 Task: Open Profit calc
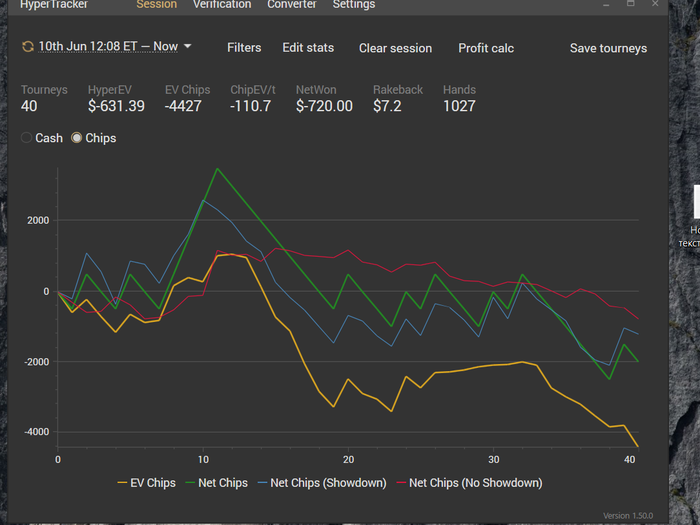click(x=486, y=48)
